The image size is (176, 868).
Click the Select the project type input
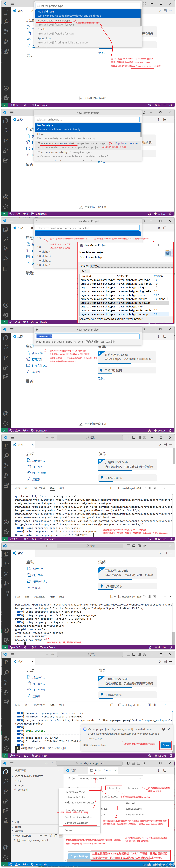click(x=88, y=6)
